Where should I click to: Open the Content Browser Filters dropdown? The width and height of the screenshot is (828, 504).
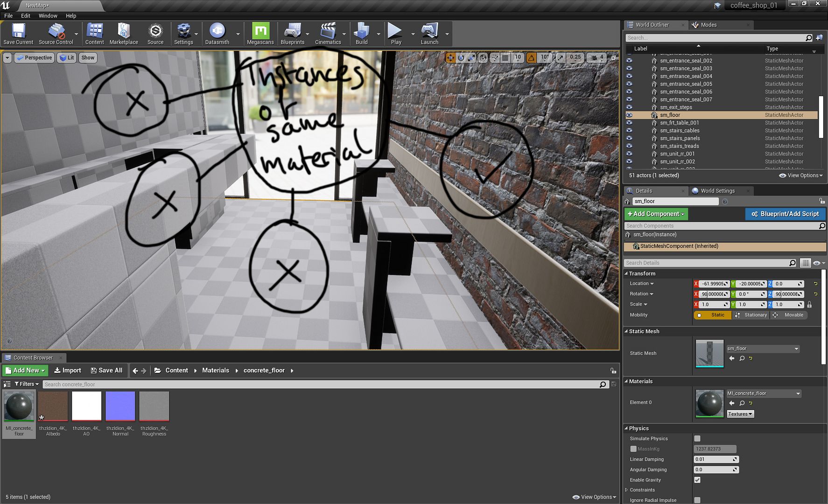(x=27, y=384)
